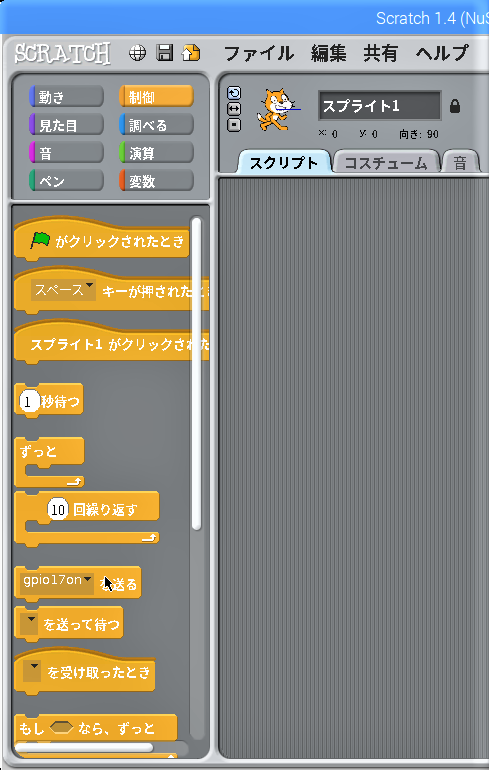
Task: Click the Scratch logo
Action: point(62,53)
